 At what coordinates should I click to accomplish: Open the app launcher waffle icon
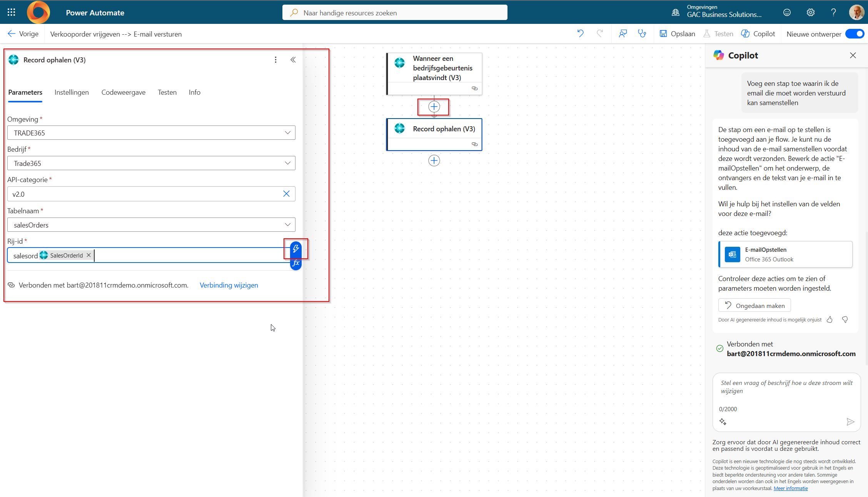(11, 12)
